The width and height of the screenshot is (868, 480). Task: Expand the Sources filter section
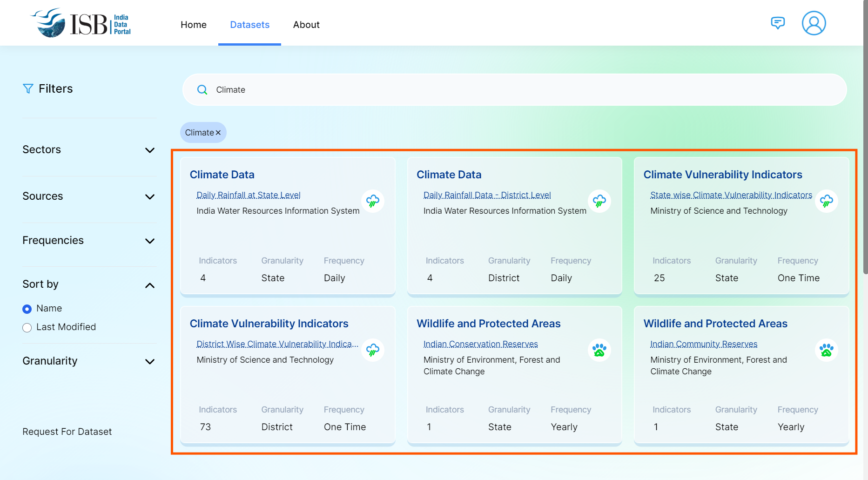click(149, 196)
